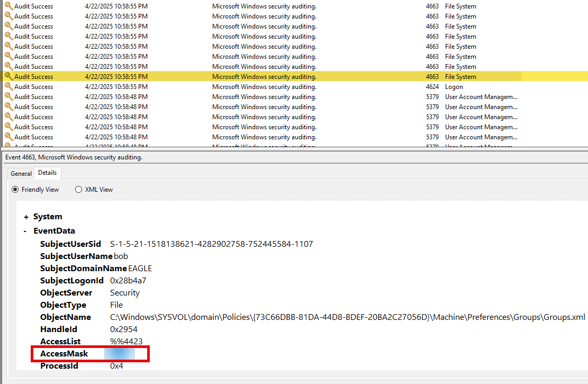Click the AccessList value %%4423

point(126,342)
